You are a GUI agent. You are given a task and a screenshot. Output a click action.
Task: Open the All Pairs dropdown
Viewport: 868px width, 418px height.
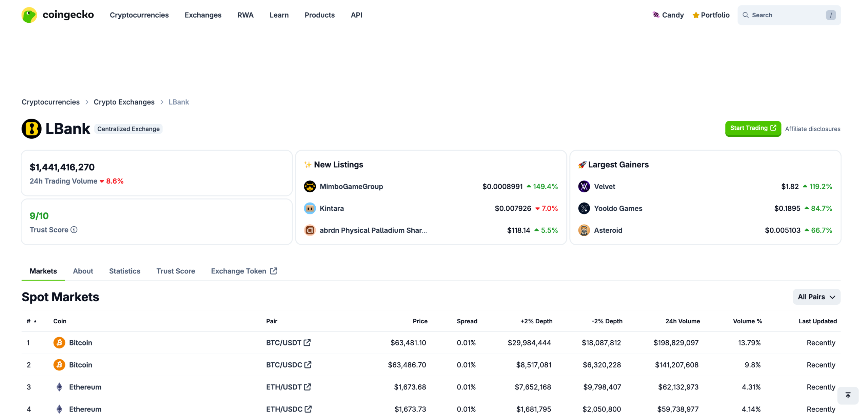[x=816, y=297]
